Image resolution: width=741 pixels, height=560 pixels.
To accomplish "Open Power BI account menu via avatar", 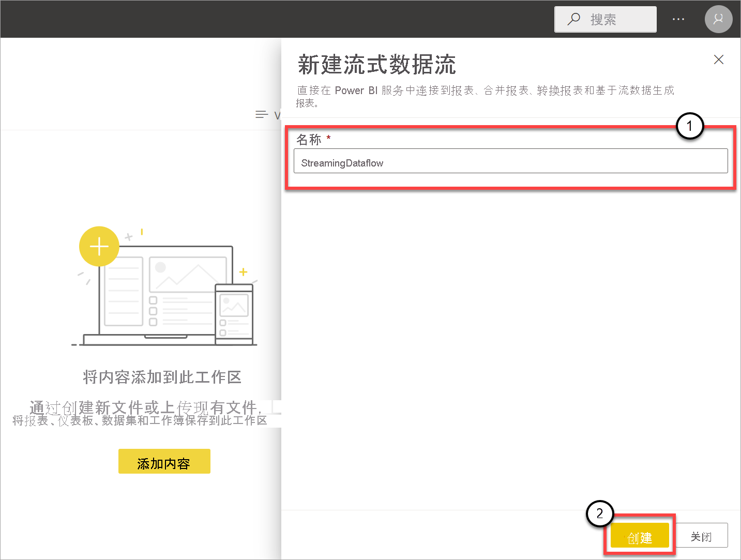I will [x=718, y=19].
